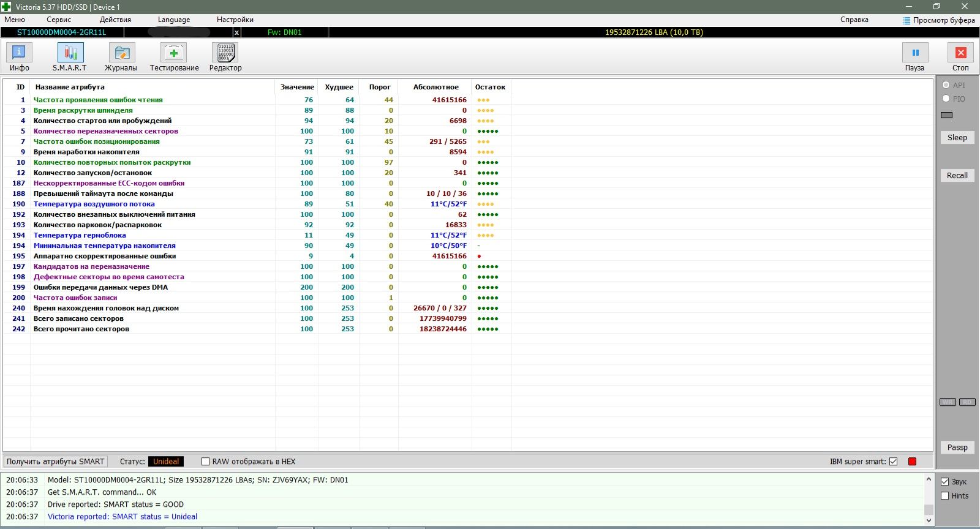This screenshot has width=980, height=529.
Task: Click the RD indicator
Action: click(x=967, y=402)
